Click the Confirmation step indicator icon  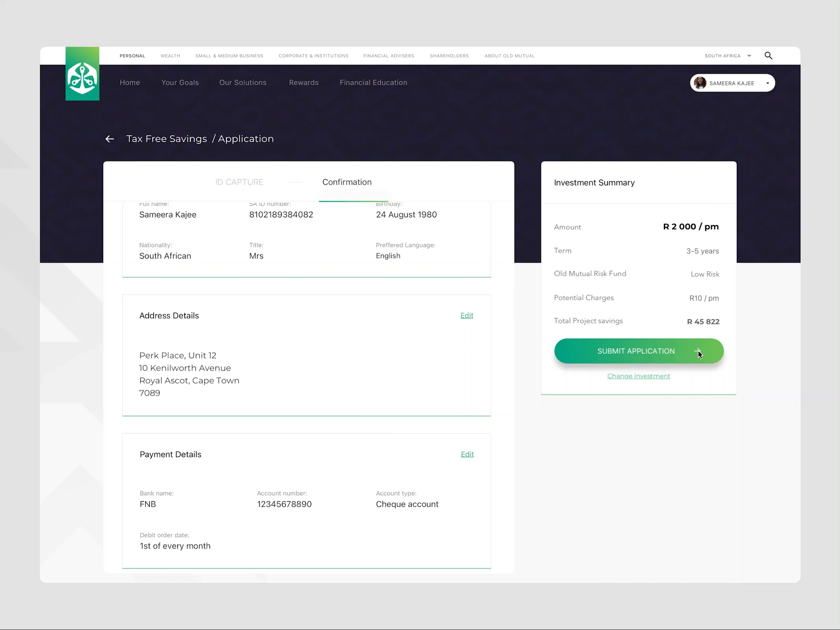[347, 182]
